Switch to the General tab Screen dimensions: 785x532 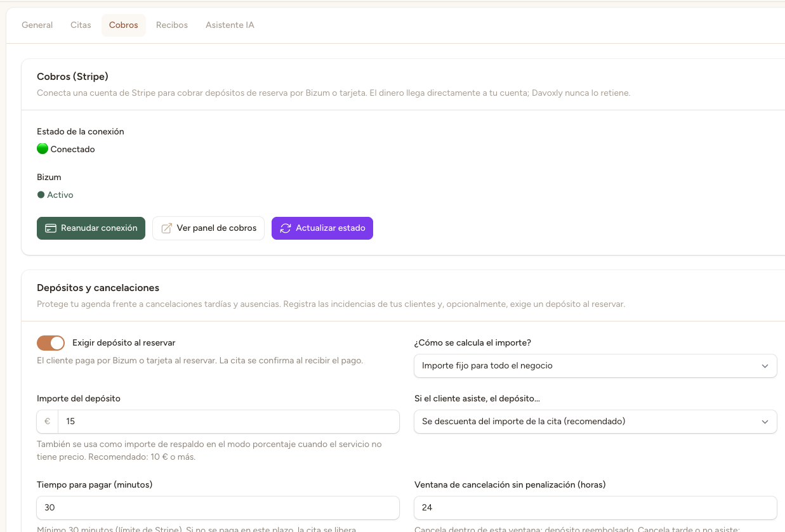point(37,25)
